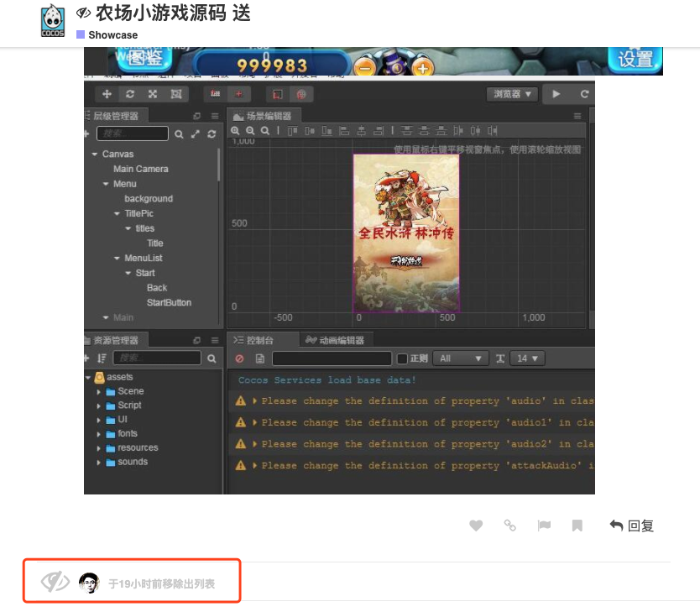
Task: Open the scene editor panel menu icon
Action: [577, 116]
